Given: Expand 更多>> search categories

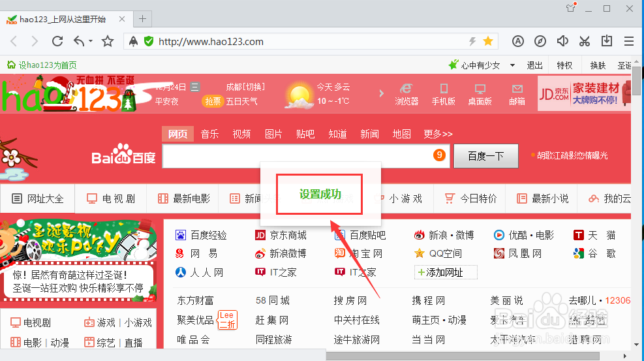Looking at the screenshot, I should tap(438, 134).
